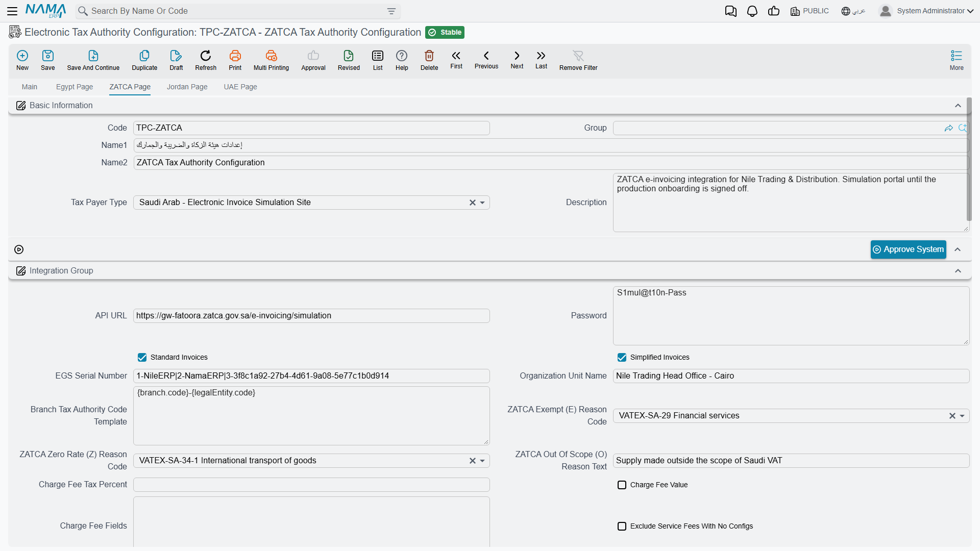This screenshot has height=551, width=980.
Task: Uncheck Standard Invoices
Action: [142, 357]
